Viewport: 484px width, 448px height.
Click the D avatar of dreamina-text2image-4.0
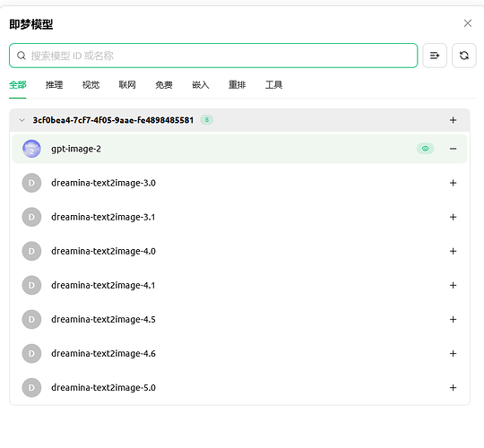point(31,251)
